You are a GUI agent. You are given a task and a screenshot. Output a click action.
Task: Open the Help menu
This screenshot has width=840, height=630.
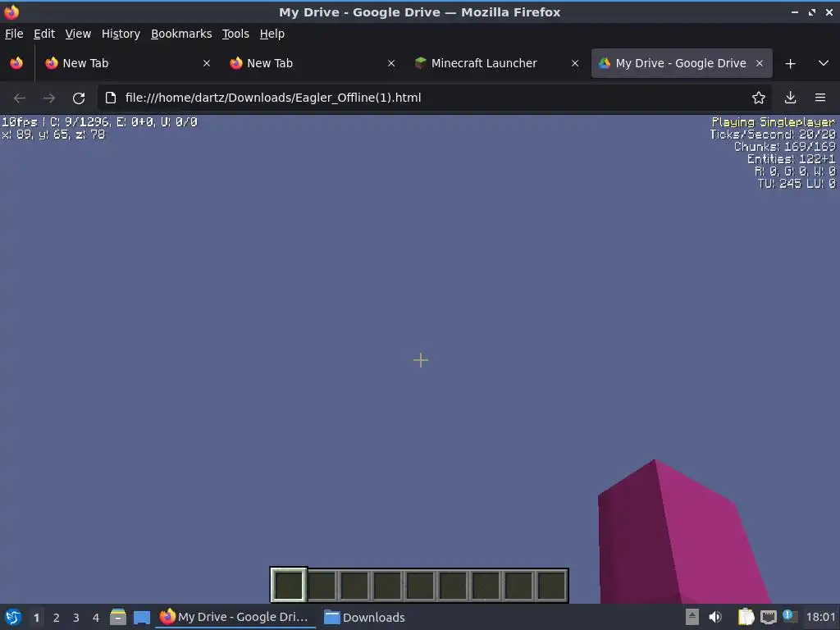coord(272,34)
